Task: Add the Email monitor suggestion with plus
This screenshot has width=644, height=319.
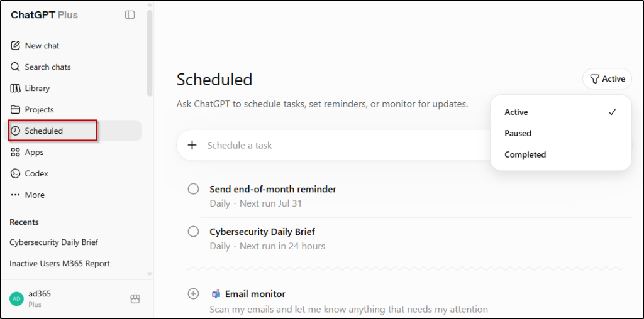Action: (x=193, y=294)
